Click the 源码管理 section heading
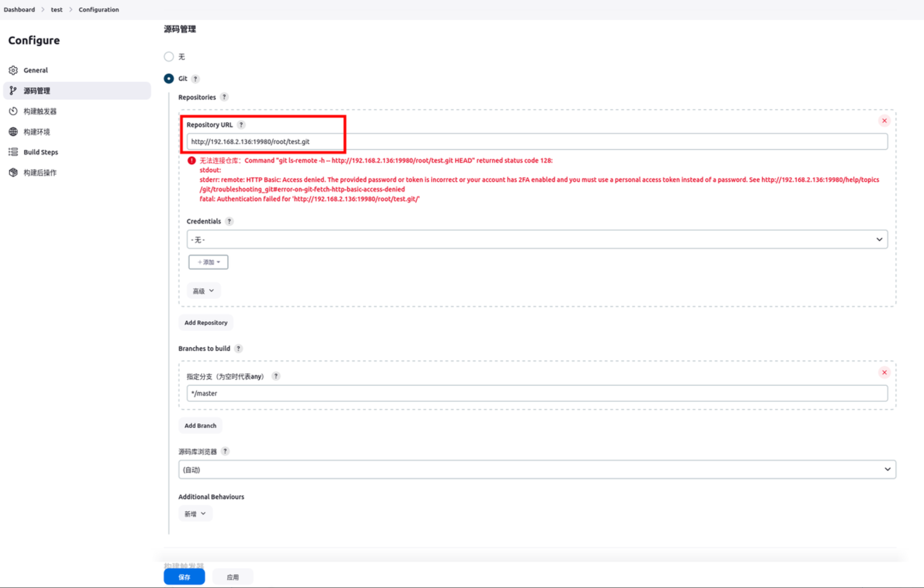Screen dimensions: 924x588 tap(180, 29)
